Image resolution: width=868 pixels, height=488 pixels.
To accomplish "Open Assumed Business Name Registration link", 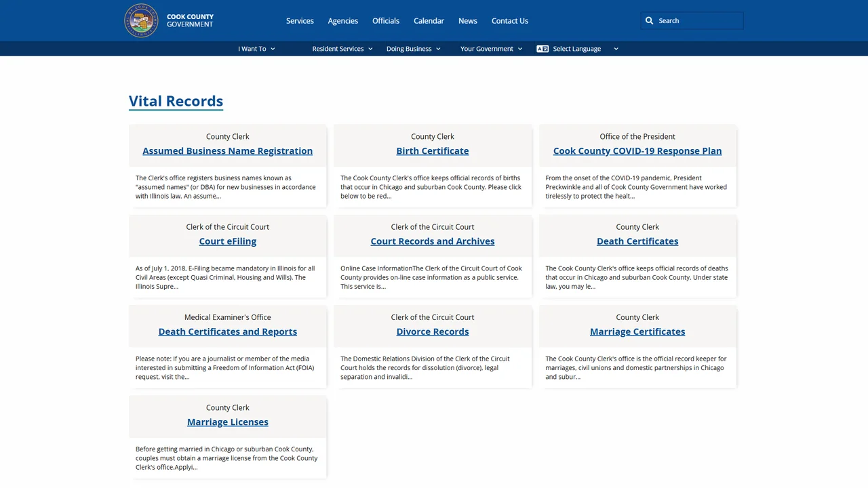I will [228, 150].
